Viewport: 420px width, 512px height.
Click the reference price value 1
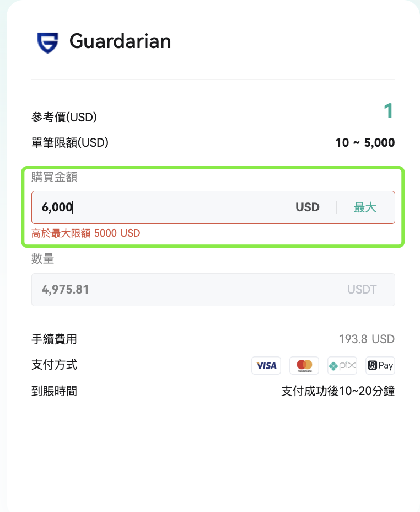389,111
